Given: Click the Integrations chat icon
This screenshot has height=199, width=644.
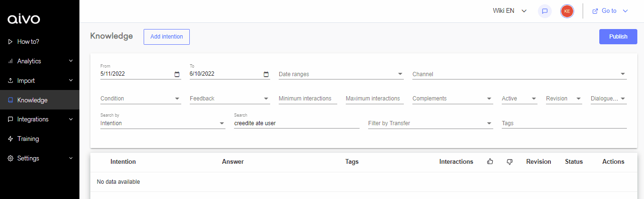Looking at the screenshot, I should click(x=10, y=119).
